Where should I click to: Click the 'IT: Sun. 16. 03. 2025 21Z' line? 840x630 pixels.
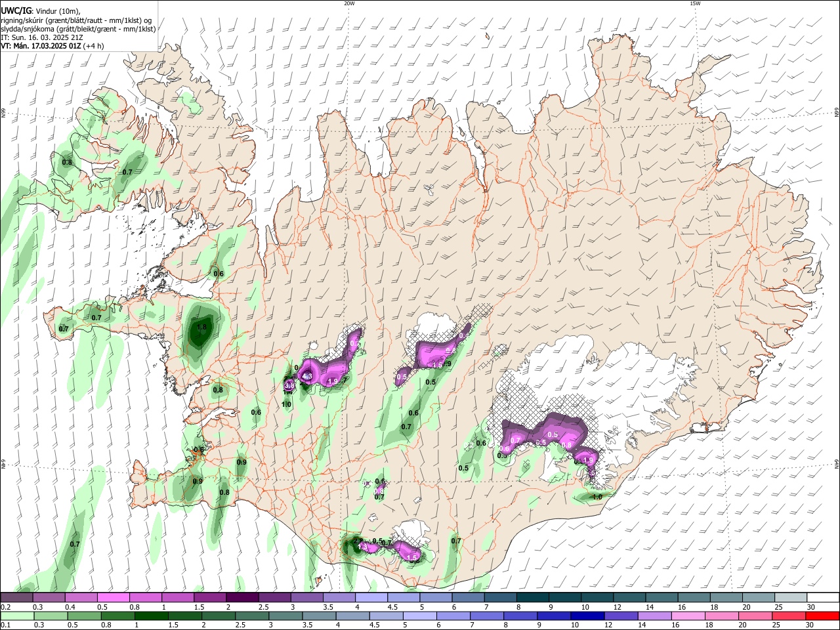(41, 37)
